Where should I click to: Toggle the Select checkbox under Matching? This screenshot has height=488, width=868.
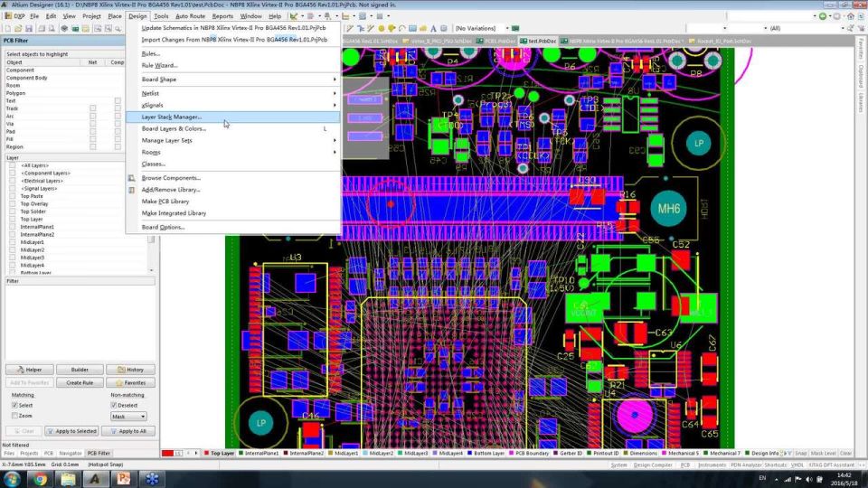15,405
